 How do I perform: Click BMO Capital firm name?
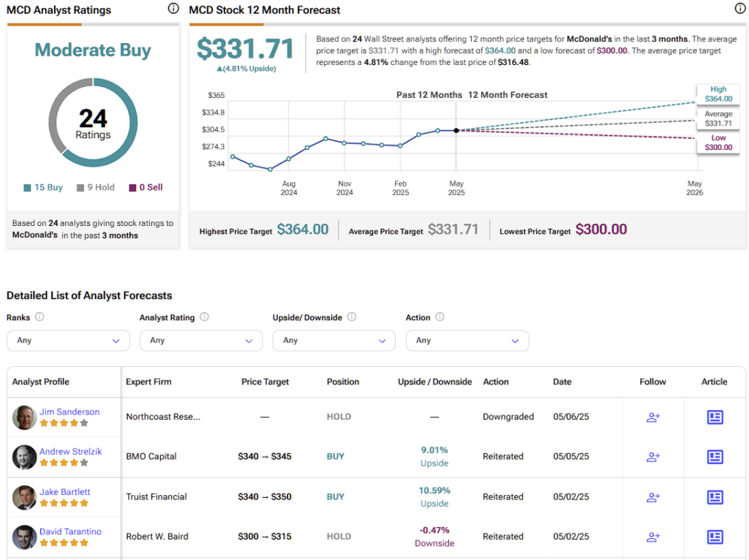point(151,456)
